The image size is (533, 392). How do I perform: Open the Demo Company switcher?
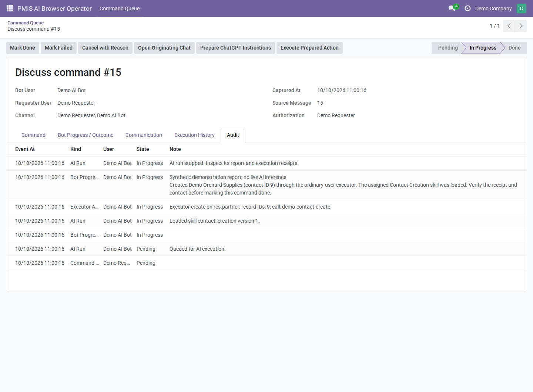click(493, 8)
